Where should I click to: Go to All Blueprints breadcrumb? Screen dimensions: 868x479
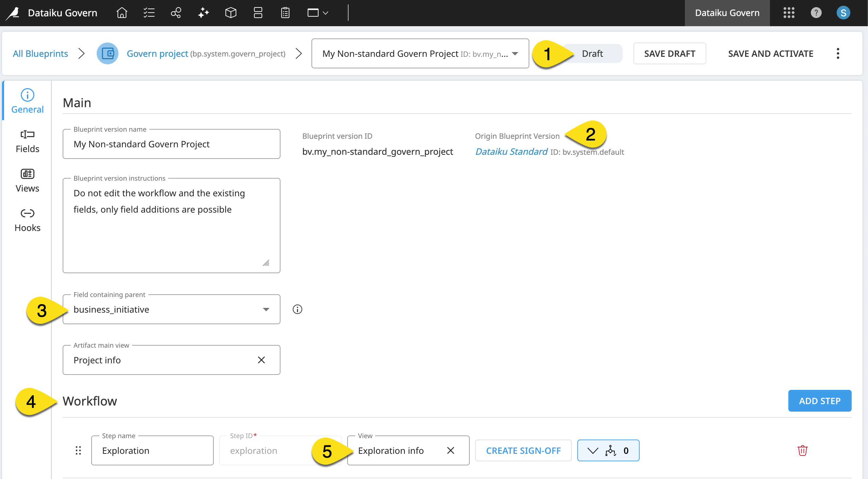tap(41, 53)
